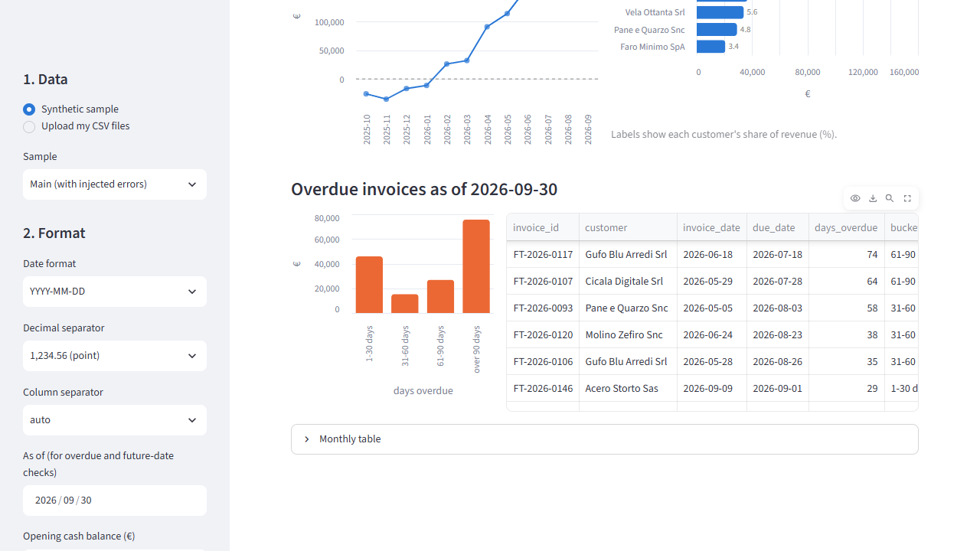Image resolution: width=980 pixels, height=551 pixels.
Task: Download the overdue invoices table as CSV
Action: 873,198
